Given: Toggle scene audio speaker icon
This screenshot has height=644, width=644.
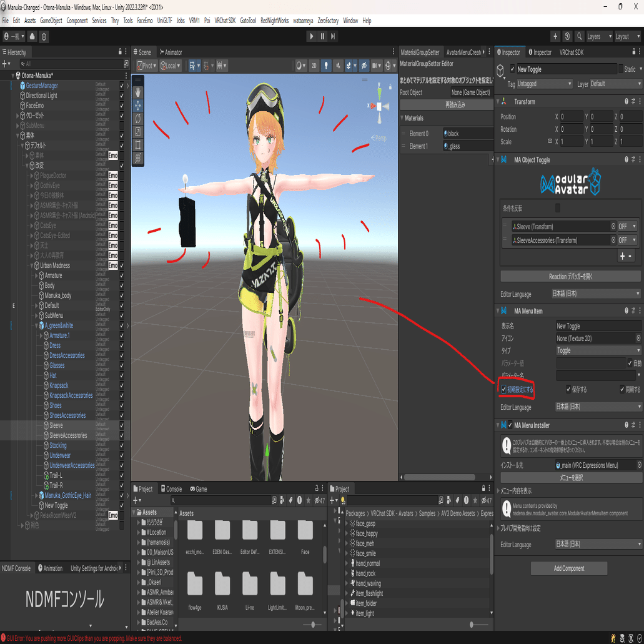Looking at the screenshot, I should click(x=339, y=66).
